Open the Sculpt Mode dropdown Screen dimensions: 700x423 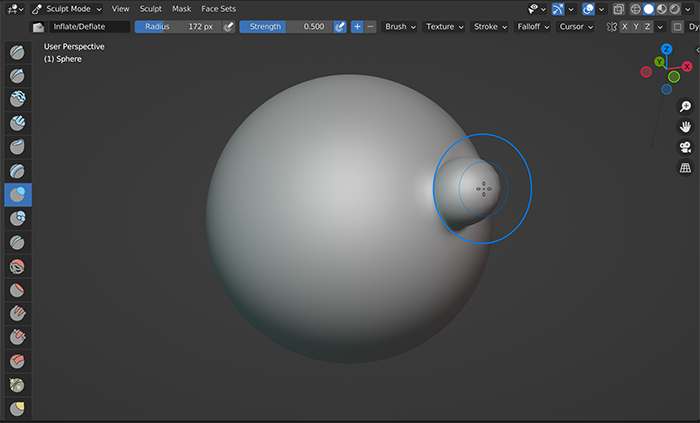[67, 8]
